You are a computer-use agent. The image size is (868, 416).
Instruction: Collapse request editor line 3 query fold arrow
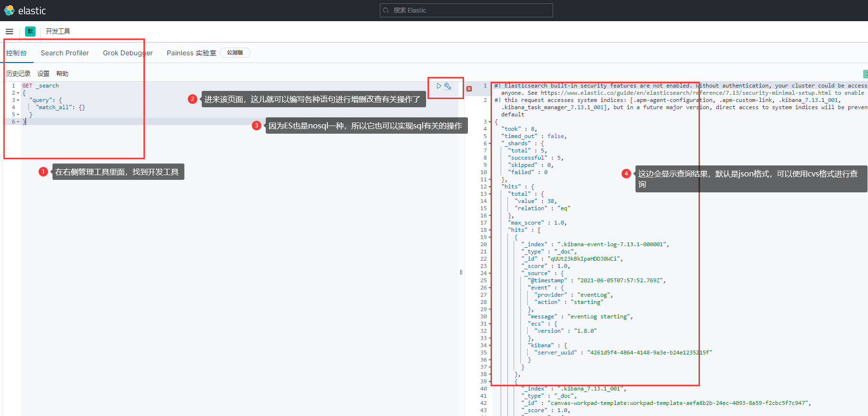pyautogui.click(x=18, y=101)
